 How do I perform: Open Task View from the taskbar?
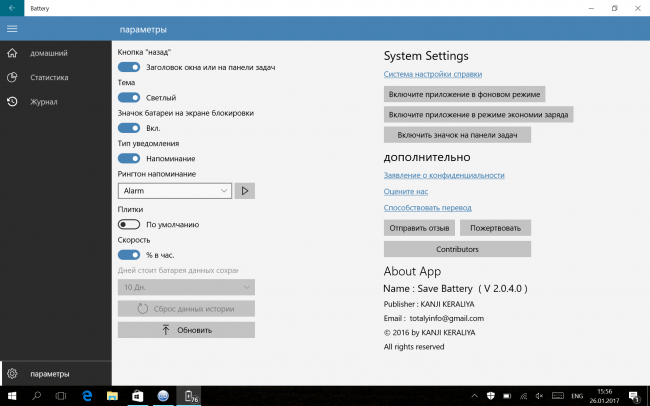pyautogui.click(x=61, y=396)
